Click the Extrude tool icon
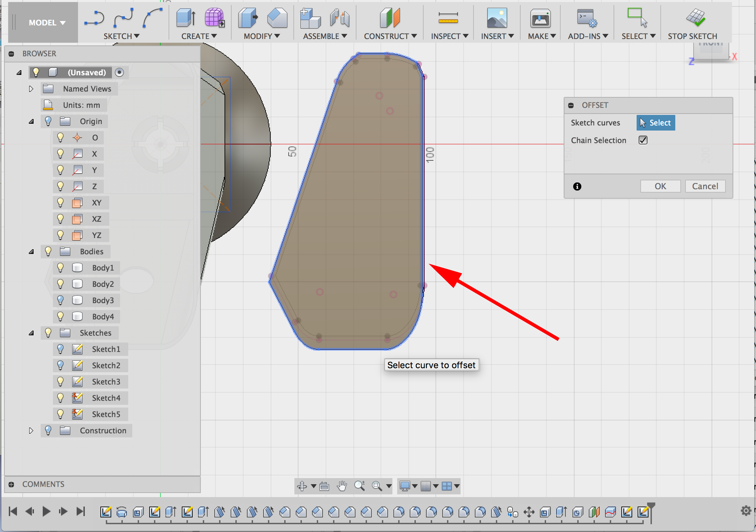Image resolution: width=756 pixels, height=532 pixels. 186,18
